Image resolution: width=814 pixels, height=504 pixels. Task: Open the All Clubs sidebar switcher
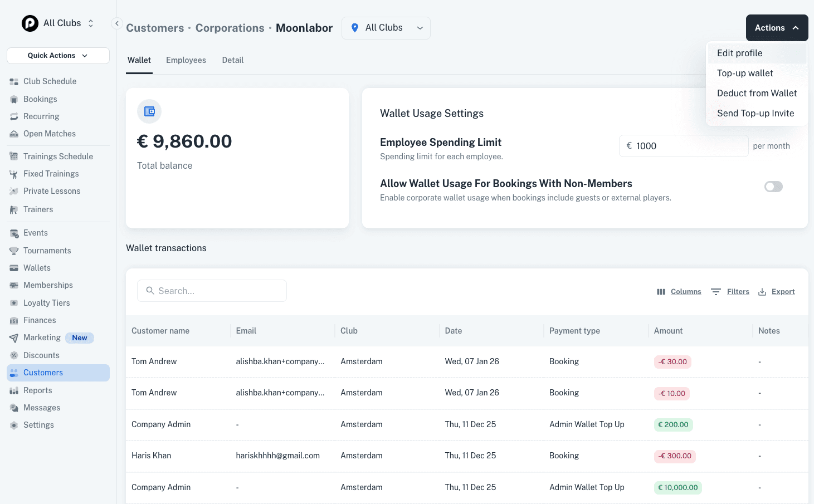click(58, 23)
